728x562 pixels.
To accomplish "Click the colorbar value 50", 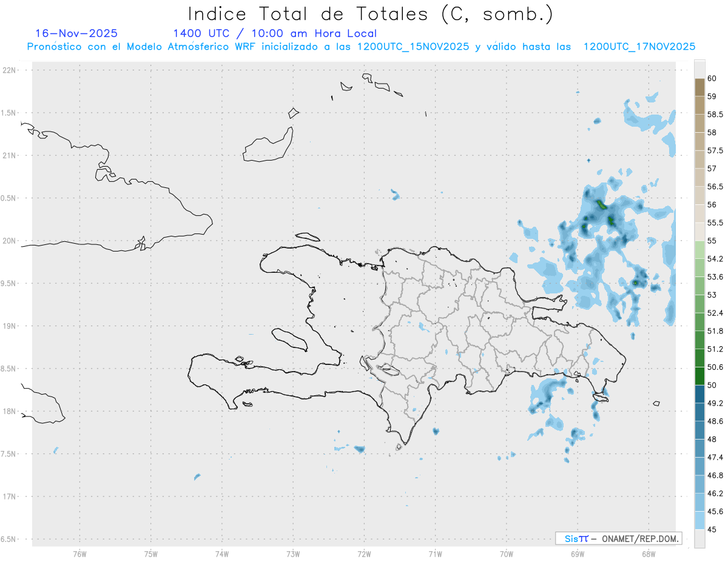I will pos(712,385).
